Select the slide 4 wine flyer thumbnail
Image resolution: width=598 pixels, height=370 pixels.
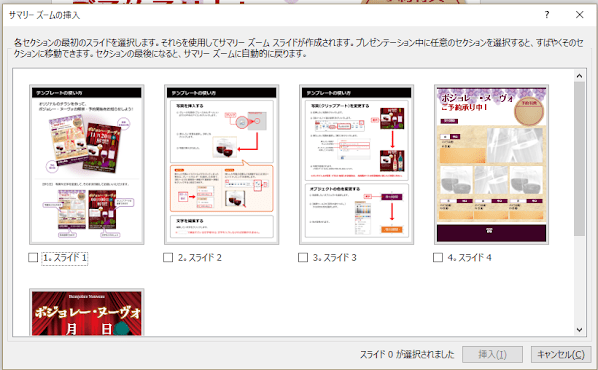[x=492, y=165]
